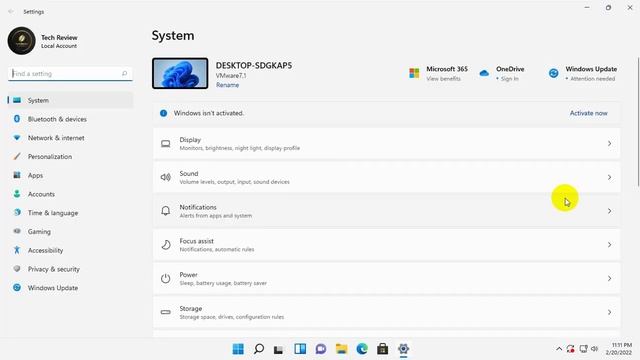Open Task View on the taskbar
This screenshot has width=640, height=360.
(x=279, y=349)
